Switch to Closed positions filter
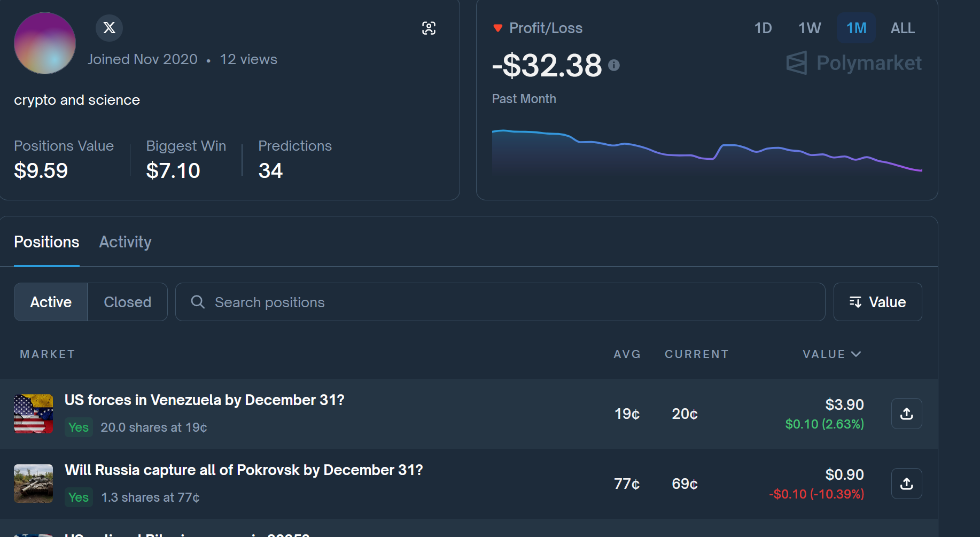The height and width of the screenshot is (537, 980). pyautogui.click(x=127, y=302)
